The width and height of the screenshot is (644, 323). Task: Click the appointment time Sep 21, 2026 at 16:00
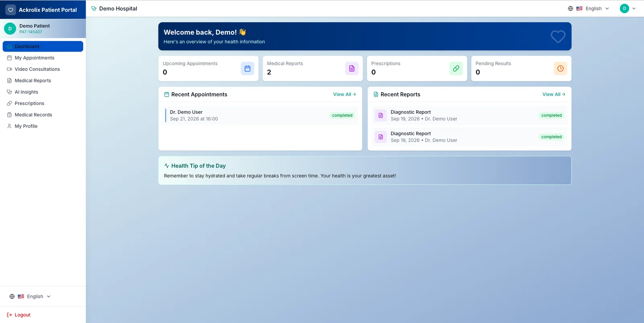pyautogui.click(x=194, y=119)
